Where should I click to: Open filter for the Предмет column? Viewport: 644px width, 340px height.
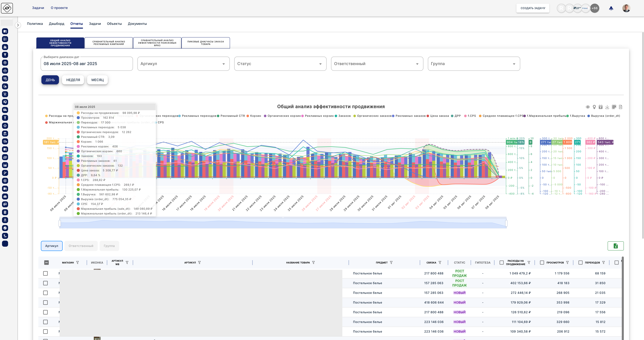(x=391, y=263)
